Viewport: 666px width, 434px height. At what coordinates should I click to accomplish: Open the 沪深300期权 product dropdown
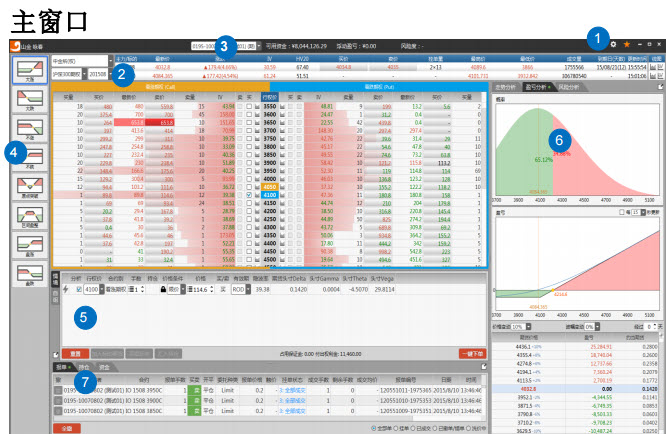click(x=85, y=74)
